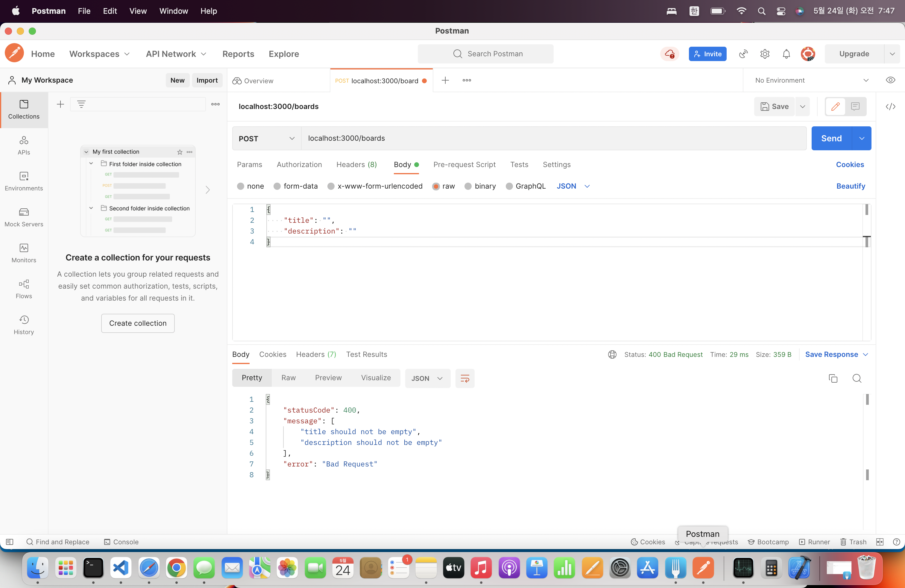Click the code snippet icon
The image size is (905, 588).
890,107
